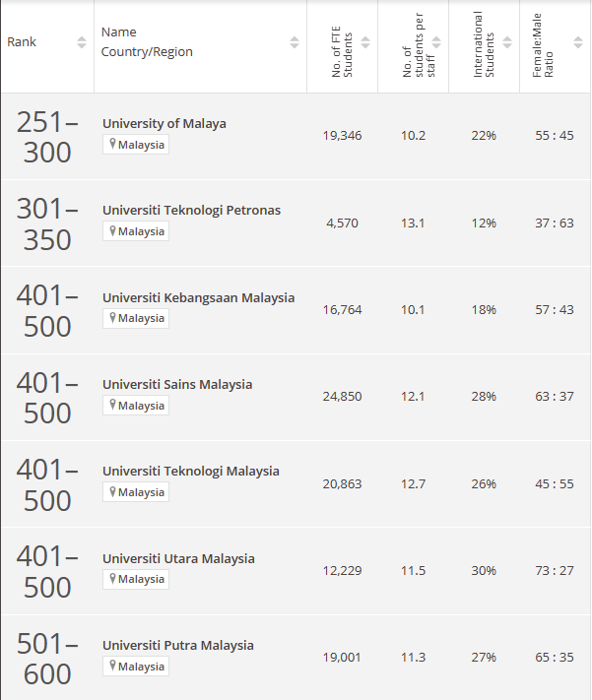Click the location pin under Universiti Teknologi Malaysia
The height and width of the screenshot is (700, 592).
pos(113,492)
